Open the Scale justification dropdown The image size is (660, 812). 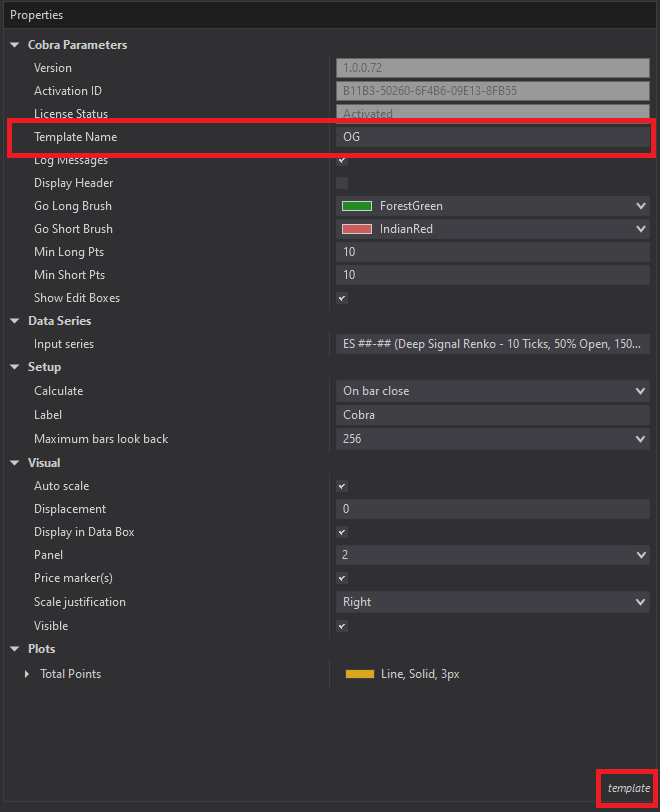tap(641, 602)
